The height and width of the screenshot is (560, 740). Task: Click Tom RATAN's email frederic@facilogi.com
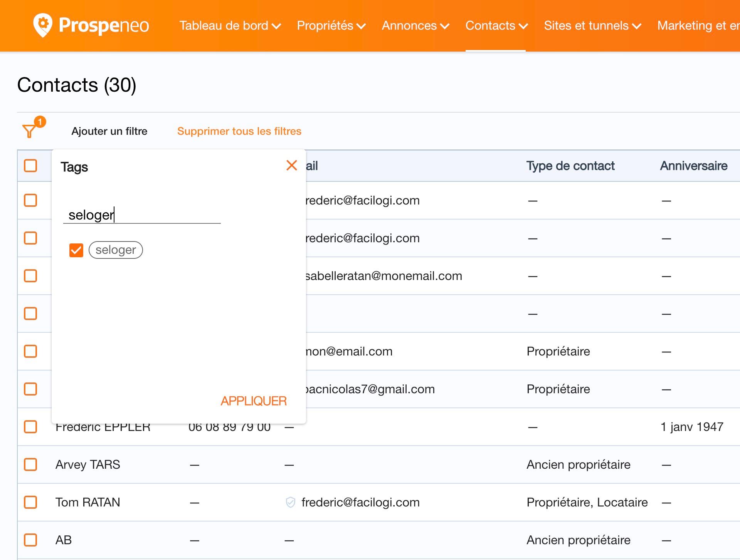(x=360, y=503)
